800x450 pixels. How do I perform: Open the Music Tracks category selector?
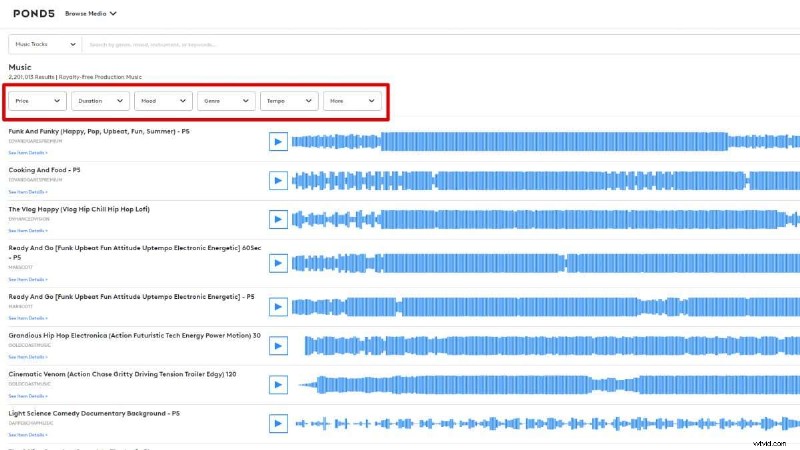pos(44,44)
